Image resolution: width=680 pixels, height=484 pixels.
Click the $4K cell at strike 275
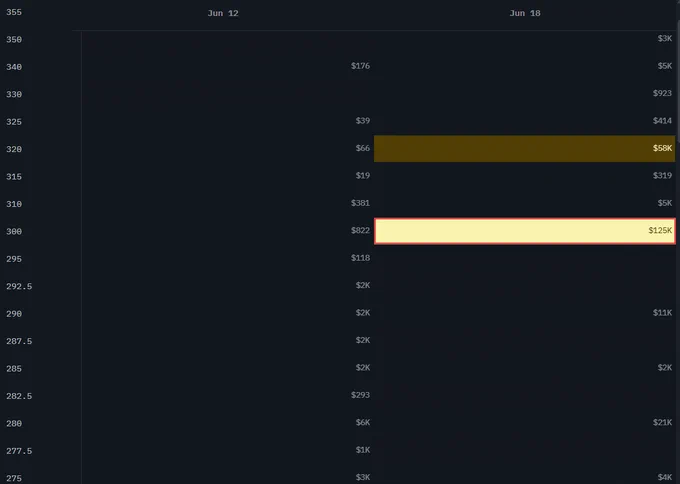coord(665,477)
